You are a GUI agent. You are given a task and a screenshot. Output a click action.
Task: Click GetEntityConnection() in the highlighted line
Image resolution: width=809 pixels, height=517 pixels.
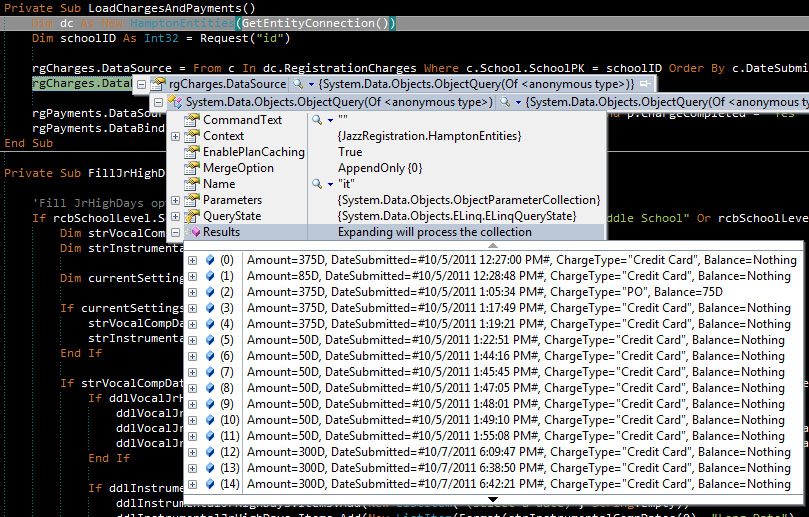pos(315,23)
